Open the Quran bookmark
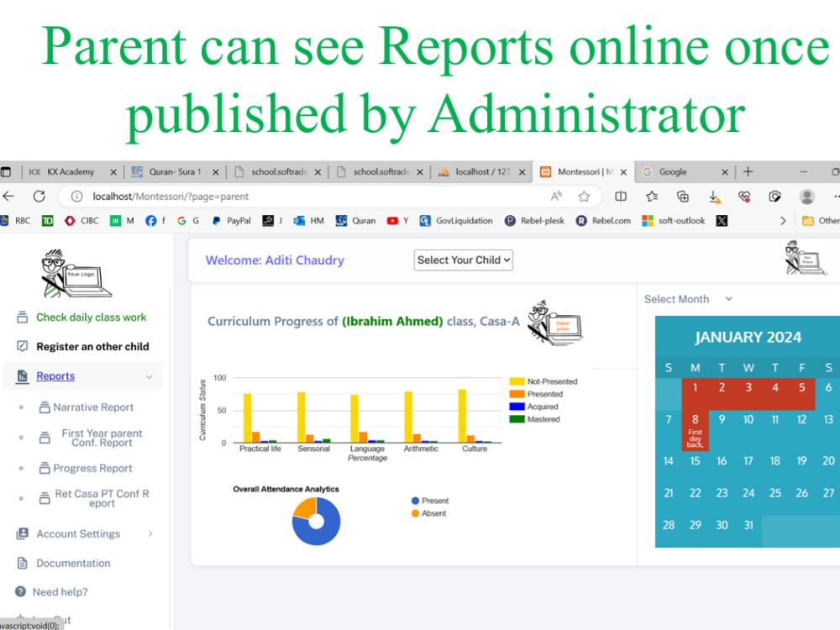Screen dimensions: 840x630 (355, 221)
